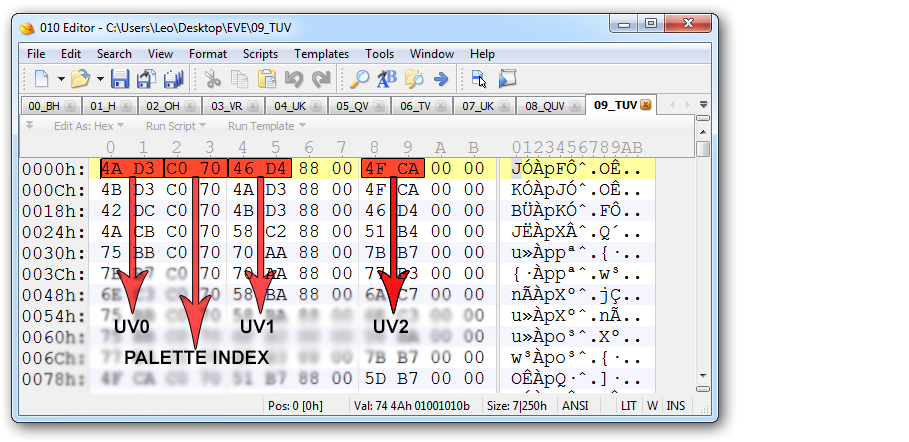Click the Val: 74 4Ah status field

tap(411, 405)
